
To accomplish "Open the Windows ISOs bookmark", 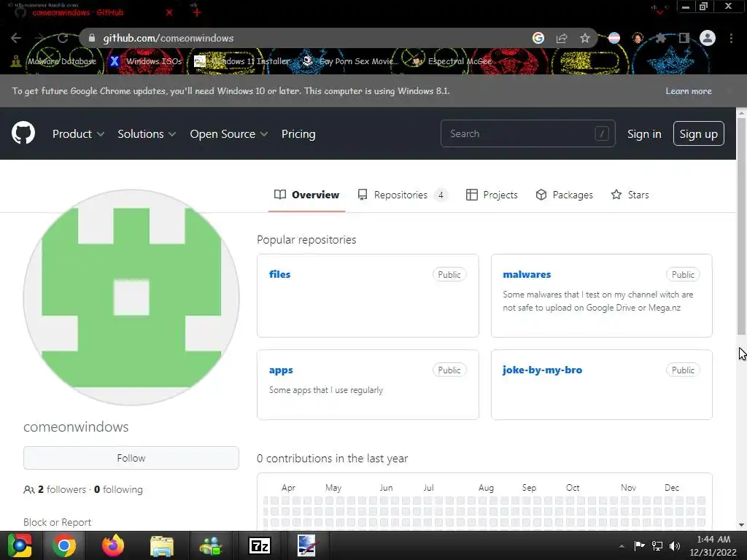I will (x=146, y=61).
